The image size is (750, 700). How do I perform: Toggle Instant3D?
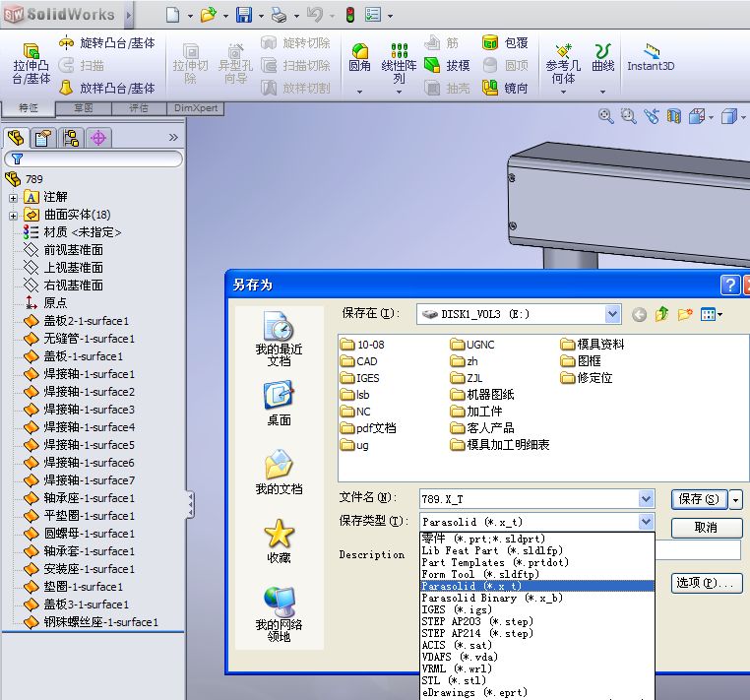click(651, 58)
